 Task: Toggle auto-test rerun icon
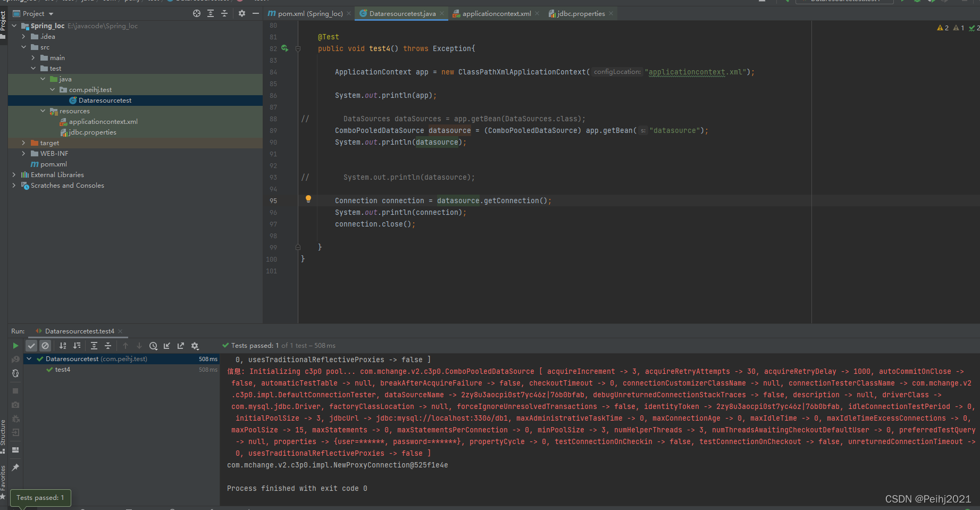pyautogui.click(x=15, y=374)
